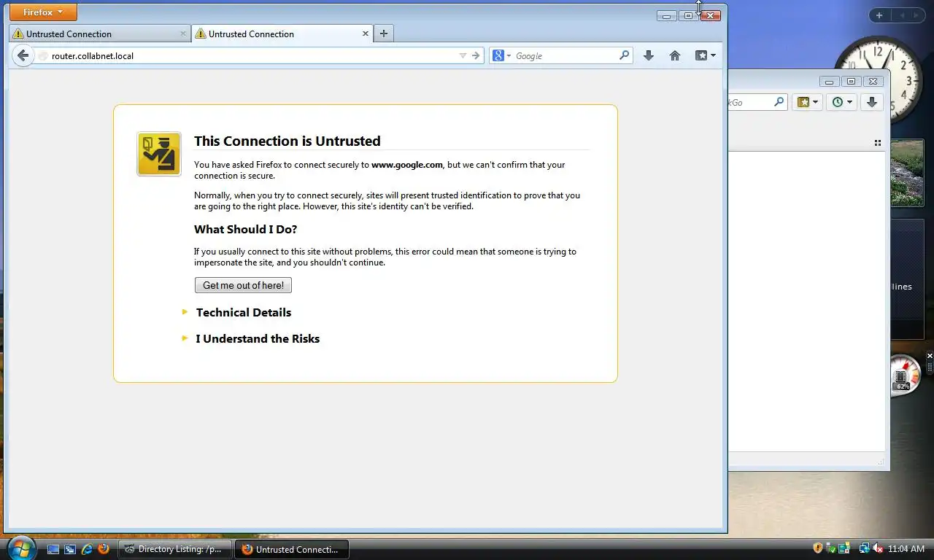This screenshot has width=934, height=560.
Task: Launch Firefox from quick launch
Action: coord(104,549)
